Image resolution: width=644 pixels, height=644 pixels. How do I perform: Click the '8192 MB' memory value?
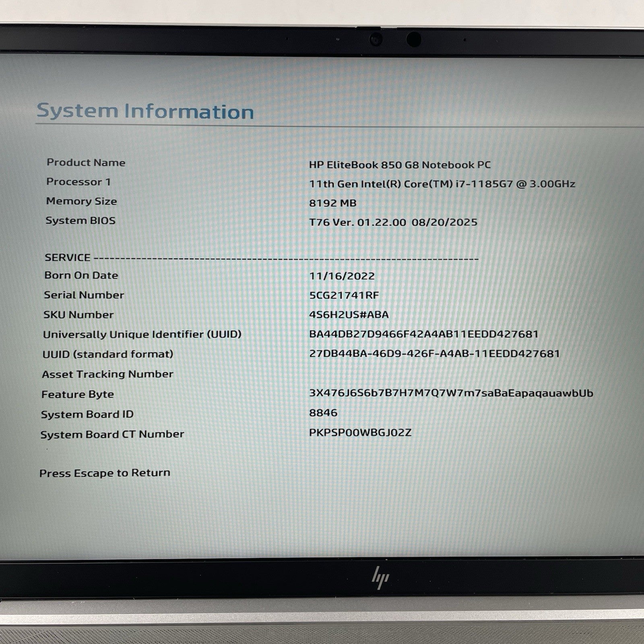pos(332,203)
